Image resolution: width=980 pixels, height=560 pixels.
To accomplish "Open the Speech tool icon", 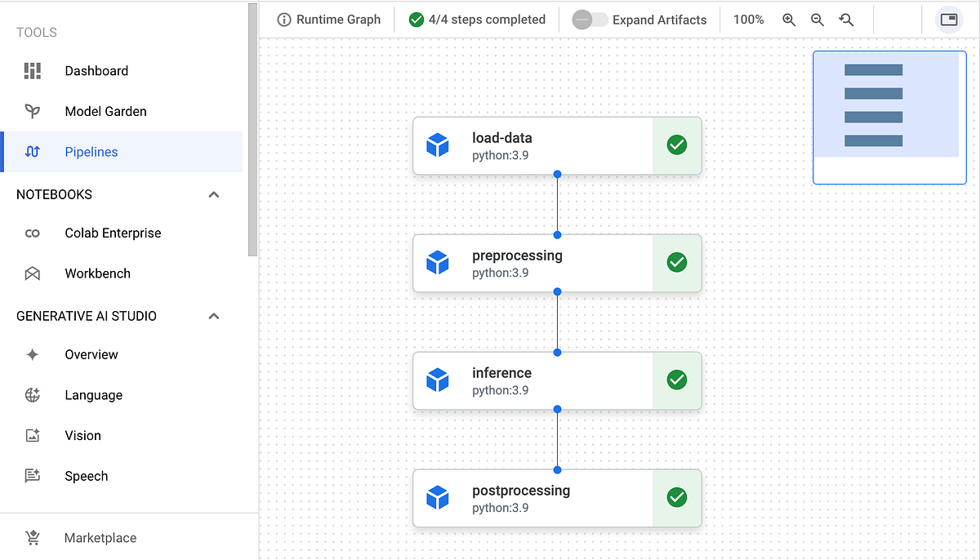I will [32, 476].
